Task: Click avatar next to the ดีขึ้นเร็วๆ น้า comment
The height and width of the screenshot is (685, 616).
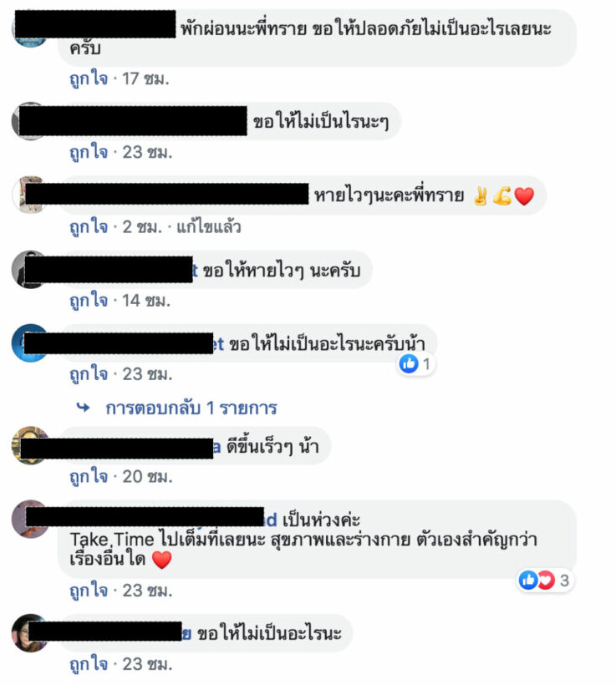Action: [x=30, y=445]
